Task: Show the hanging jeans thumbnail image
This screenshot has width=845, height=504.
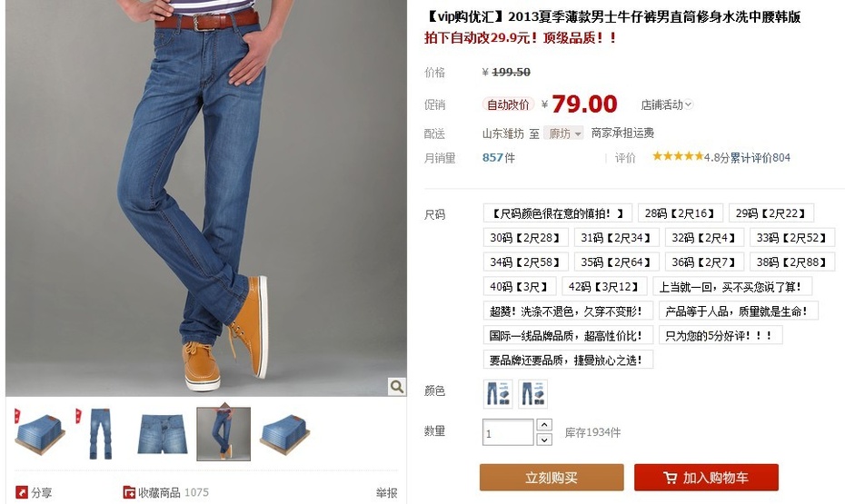Action: pyautogui.click(x=101, y=434)
